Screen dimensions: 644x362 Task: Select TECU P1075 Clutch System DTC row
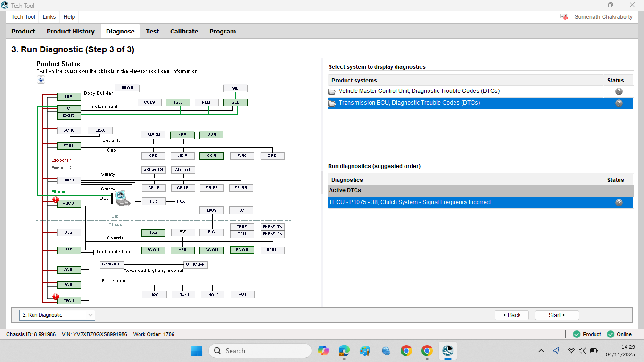pos(480,203)
